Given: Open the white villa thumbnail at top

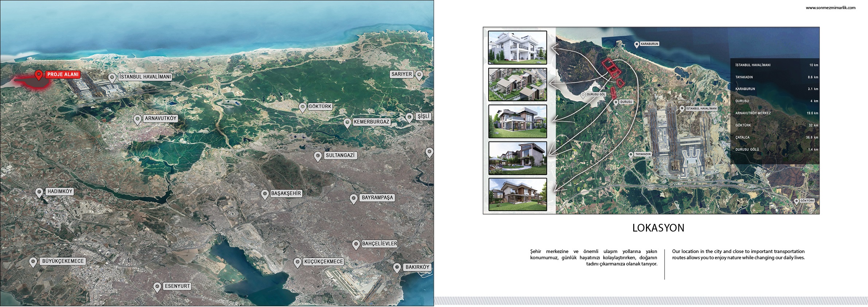Looking at the screenshot, I should [x=517, y=48].
